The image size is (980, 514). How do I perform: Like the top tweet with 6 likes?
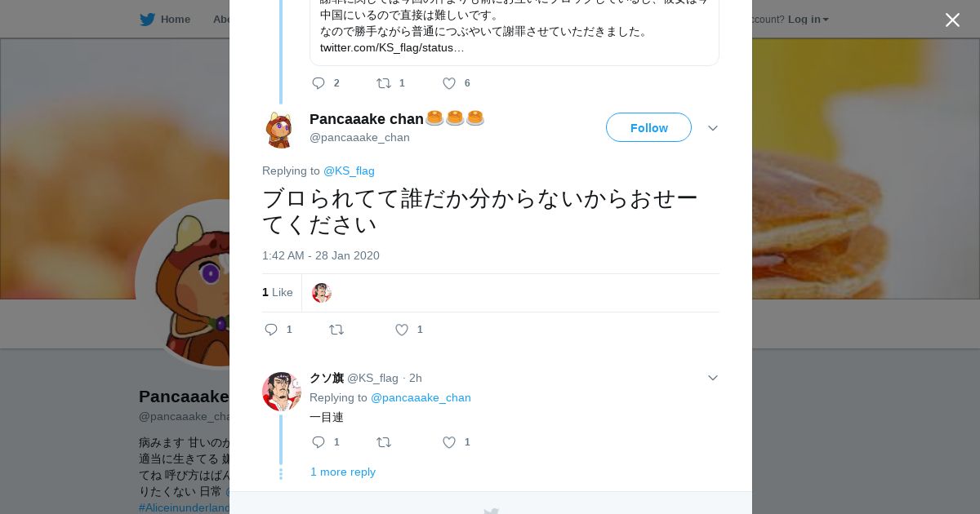[449, 83]
